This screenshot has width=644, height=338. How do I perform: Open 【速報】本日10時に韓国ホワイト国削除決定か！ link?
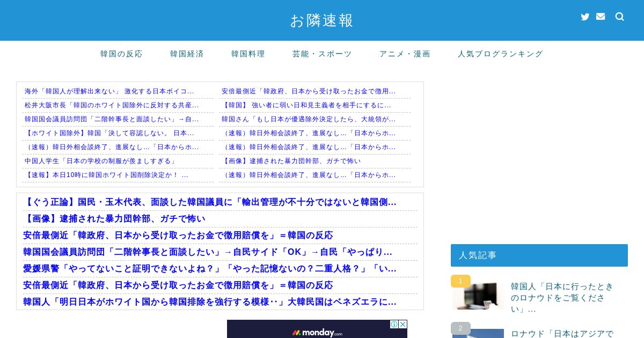point(106,175)
